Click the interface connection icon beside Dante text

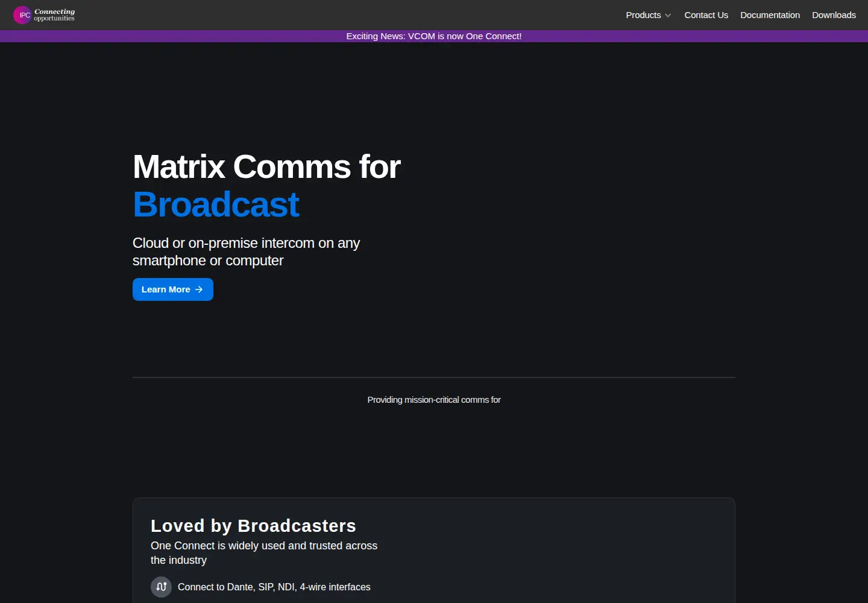pyautogui.click(x=161, y=587)
